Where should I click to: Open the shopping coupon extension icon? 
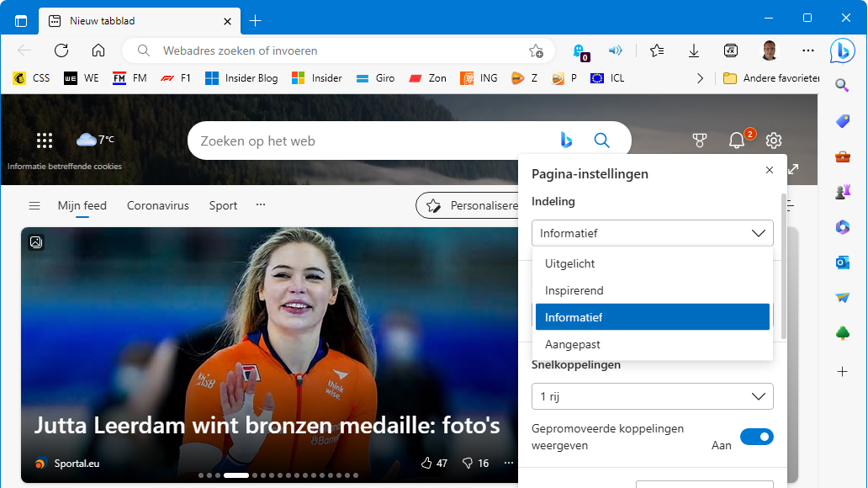click(580, 51)
